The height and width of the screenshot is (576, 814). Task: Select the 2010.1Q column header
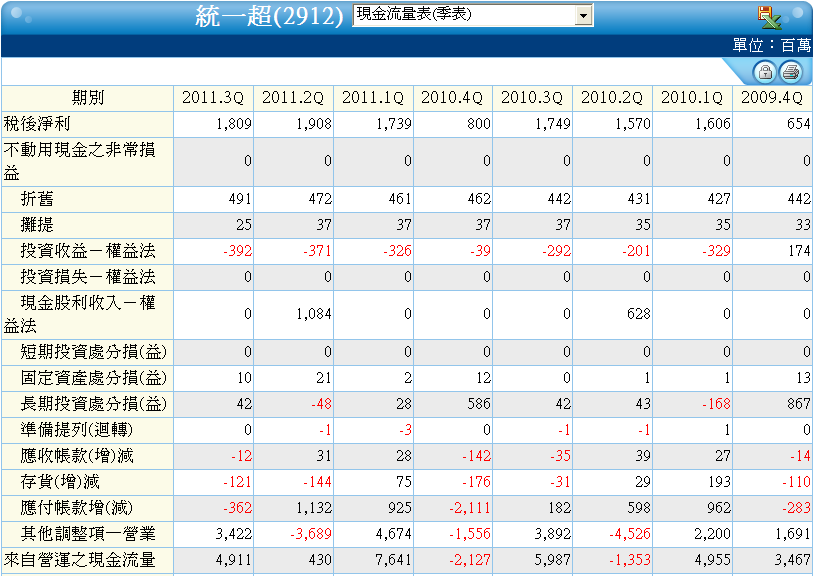692,98
